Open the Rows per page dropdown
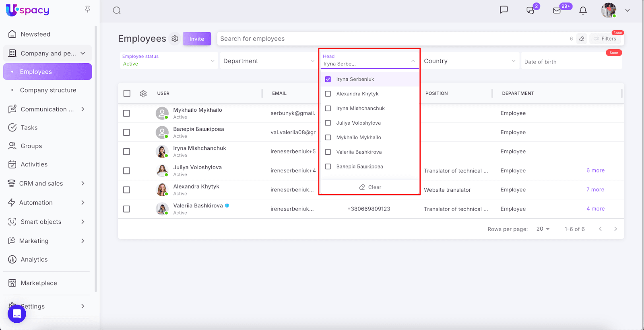 click(543, 229)
